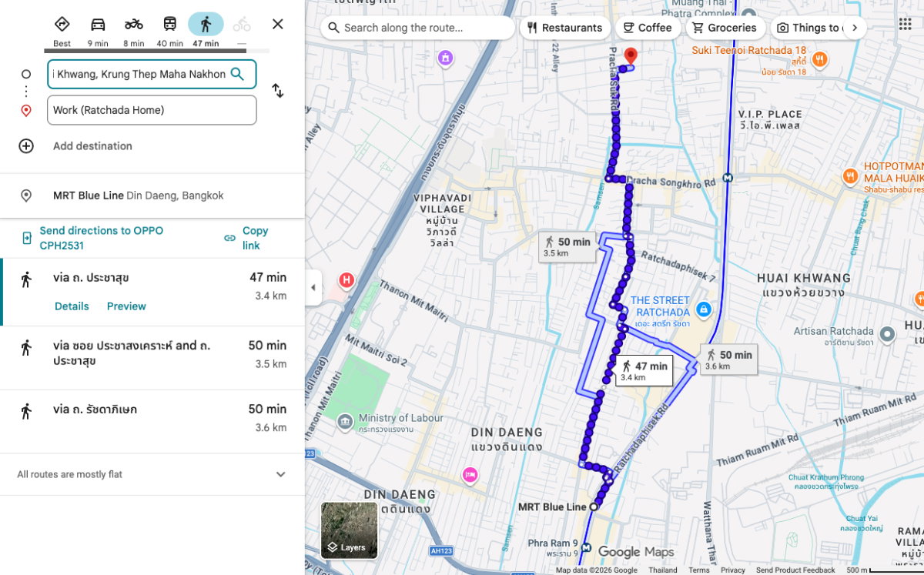Click the red destination pin on map
The width and height of the screenshot is (924, 575).
coord(631,56)
